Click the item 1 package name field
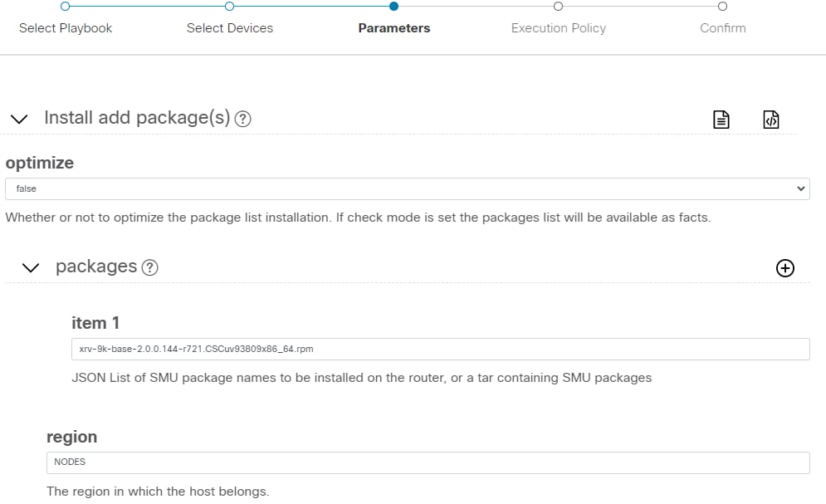 click(x=440, y=349)
